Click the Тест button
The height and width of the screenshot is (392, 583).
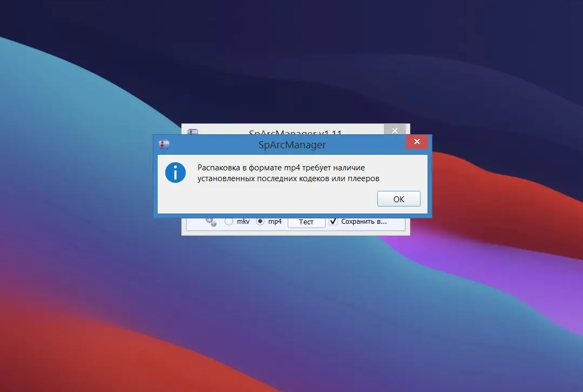coord(307,222)
